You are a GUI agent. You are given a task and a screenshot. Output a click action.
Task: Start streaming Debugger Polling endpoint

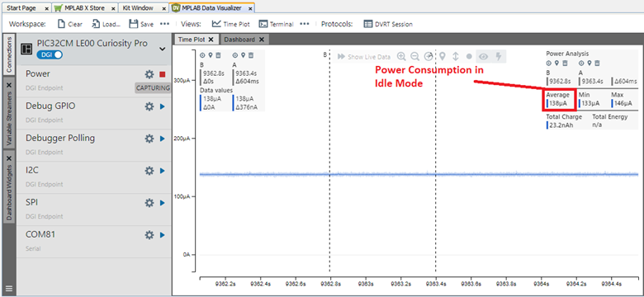coord(162,139)
